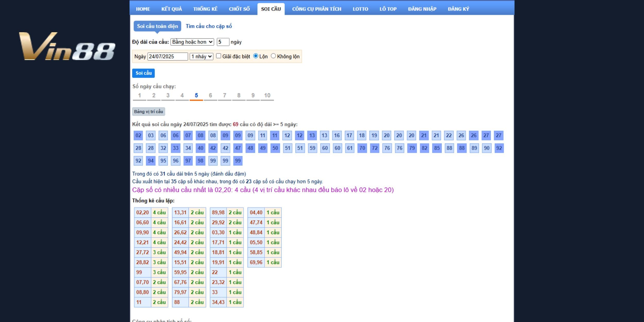Focus the số ngày input showing 5
Screen dimensions: 644x322
[223, 42]
